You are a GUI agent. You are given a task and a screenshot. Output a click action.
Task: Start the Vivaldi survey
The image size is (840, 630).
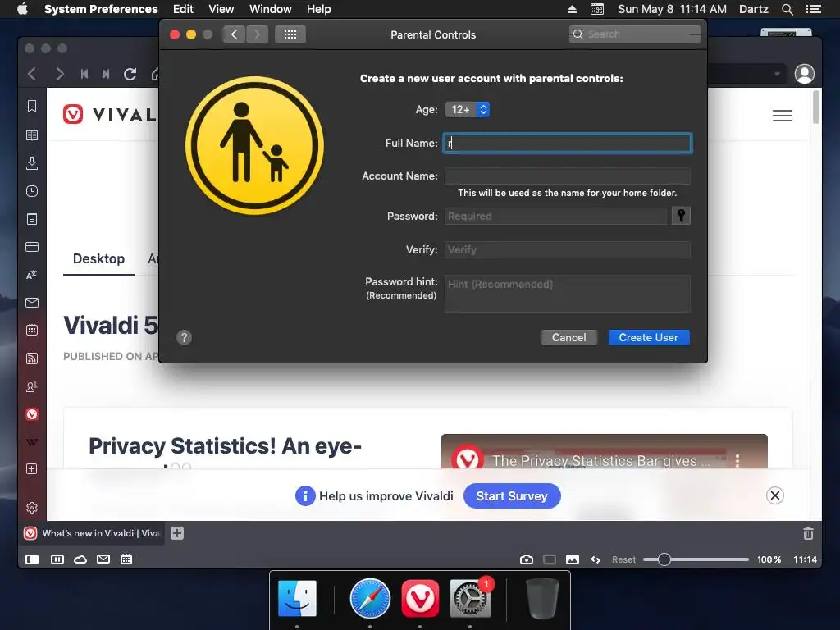tap(512, 496)
